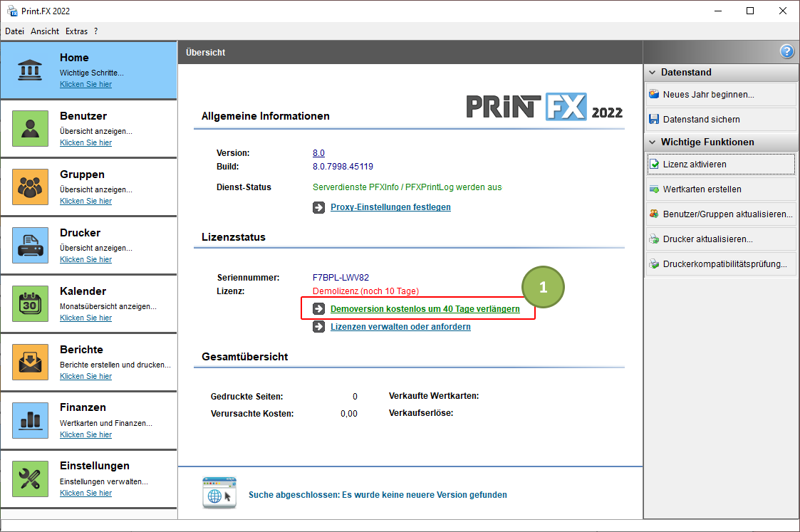Click the Gedruckte Seiten label
The width and height of the screenshot is (800, 532).
pyautogui.click(x=246, y=397)
